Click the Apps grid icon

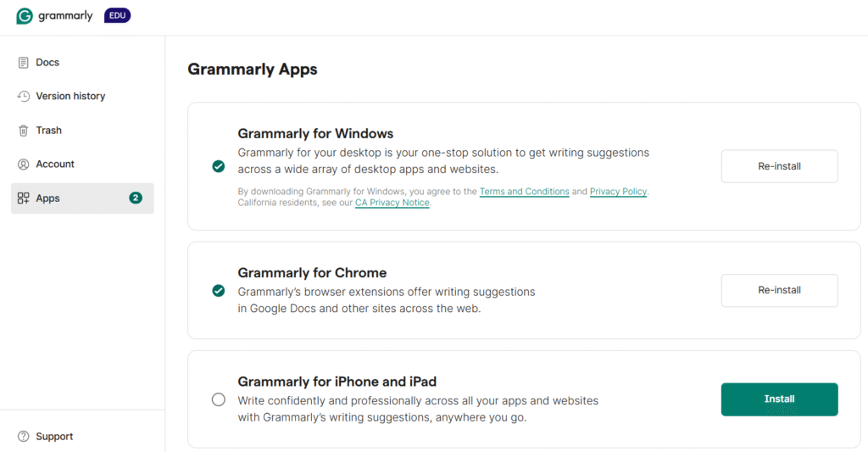point(24,198)
